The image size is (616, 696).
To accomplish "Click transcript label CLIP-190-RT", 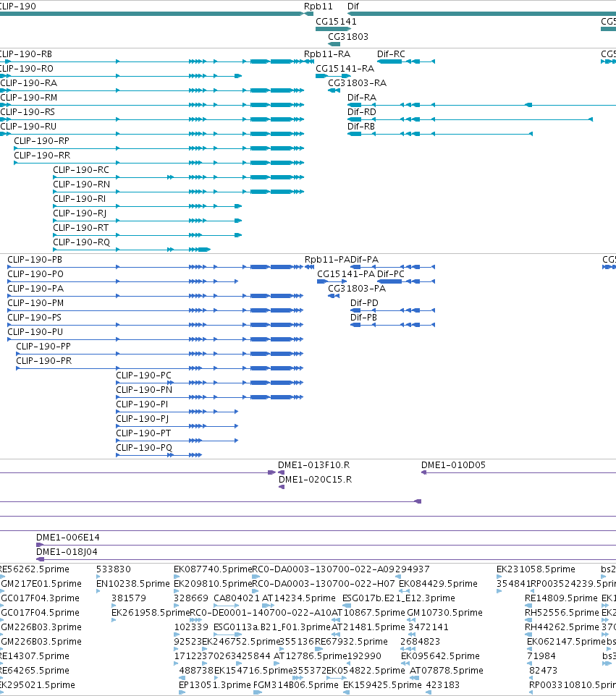I will click(81, 228).
